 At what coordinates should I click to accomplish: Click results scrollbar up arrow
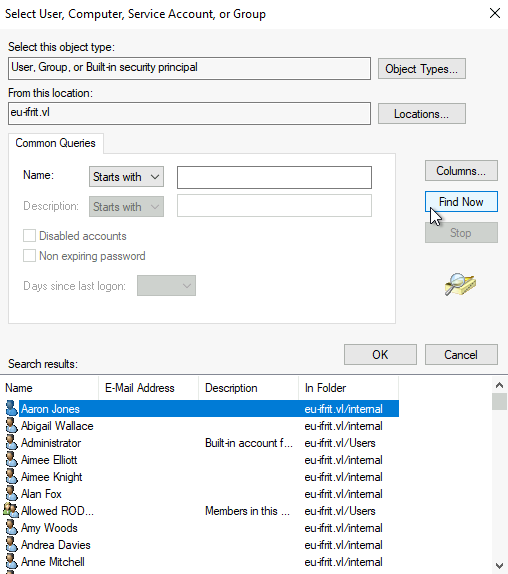pyautogui.click(x=499, y=385)
